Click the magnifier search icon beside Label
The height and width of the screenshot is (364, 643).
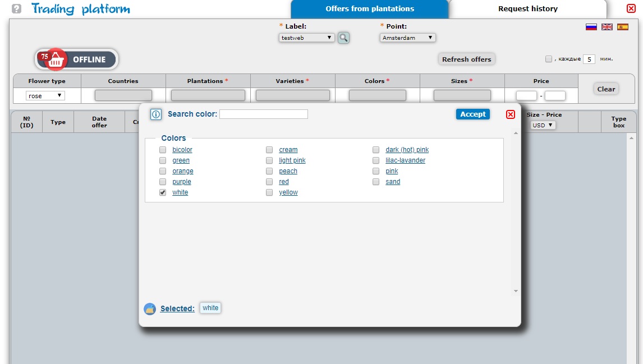343,38
